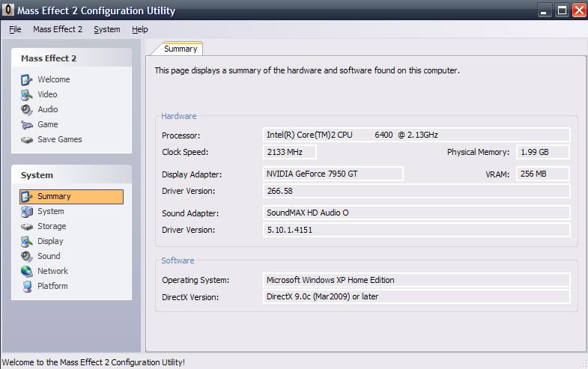Open the Help menu
This screenshot has width=588, height=369.
click(x=140, y=29)
